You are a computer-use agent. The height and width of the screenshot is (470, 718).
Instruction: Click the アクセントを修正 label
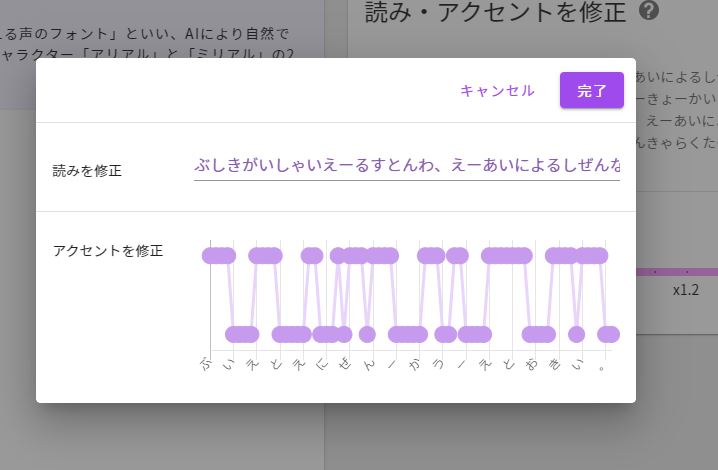(x=108, y=251)
